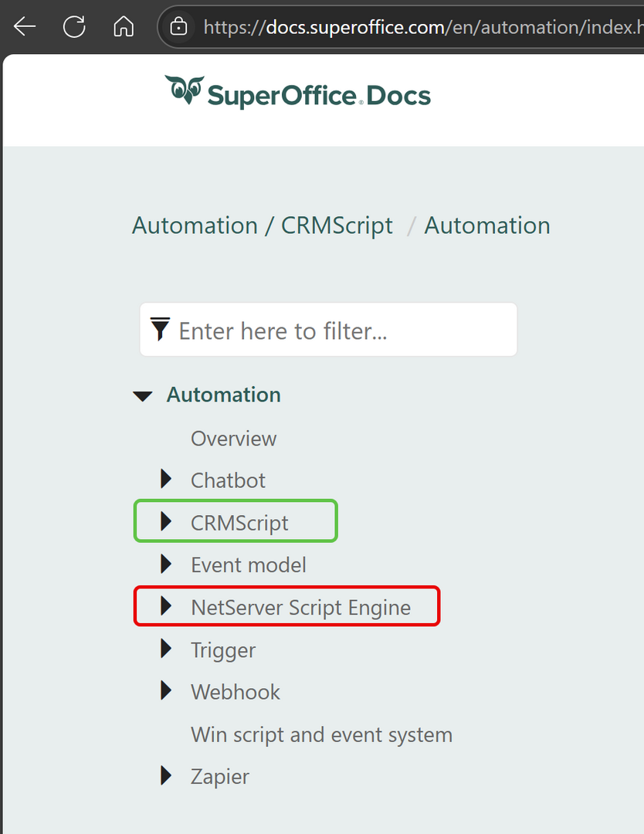The width and height of the screenshot is (644, 834).
Task: Click the SuperOffice owl logo
Action: click(x=185, y=90)
